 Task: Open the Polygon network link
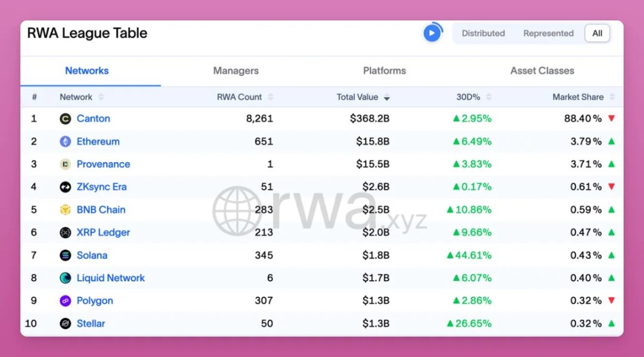pyautogui.click(x=95, y=301)
